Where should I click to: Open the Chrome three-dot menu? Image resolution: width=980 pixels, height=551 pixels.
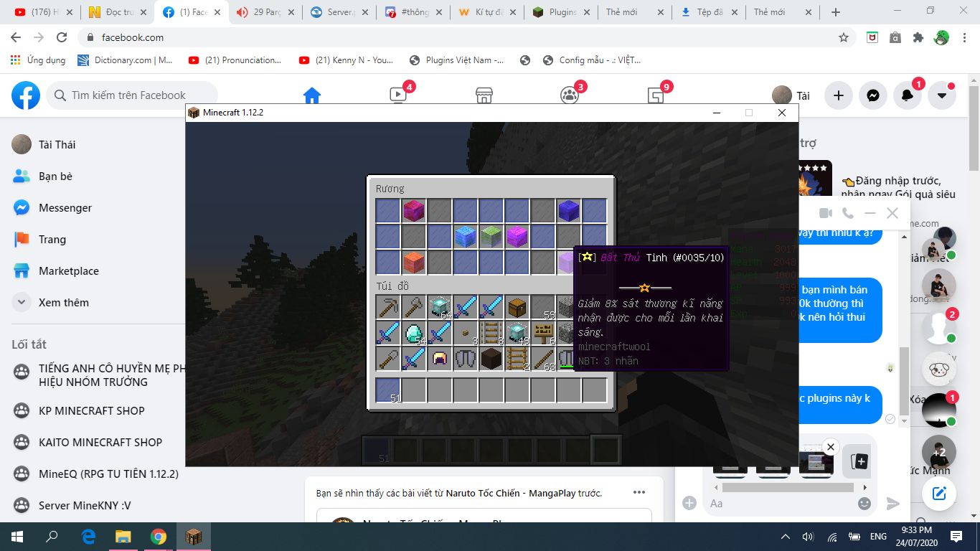[x=965, y=37]
